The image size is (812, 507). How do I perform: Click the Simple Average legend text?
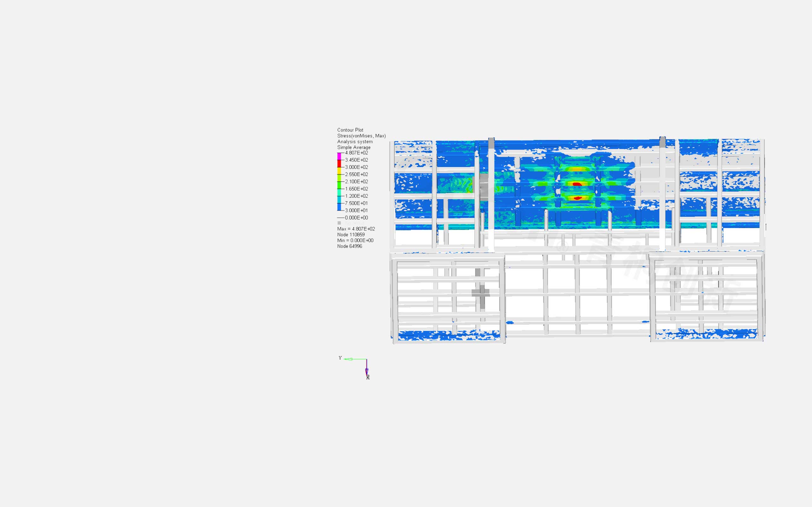point(354,147)
